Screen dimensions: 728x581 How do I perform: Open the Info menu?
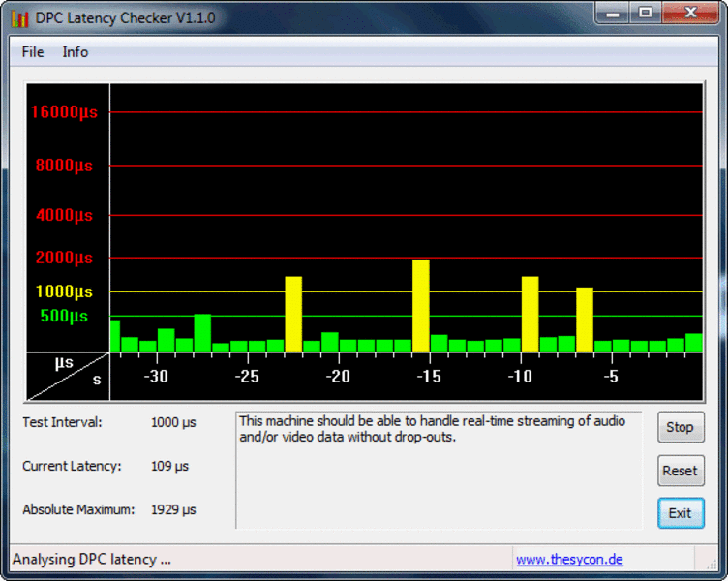point(76,52)
